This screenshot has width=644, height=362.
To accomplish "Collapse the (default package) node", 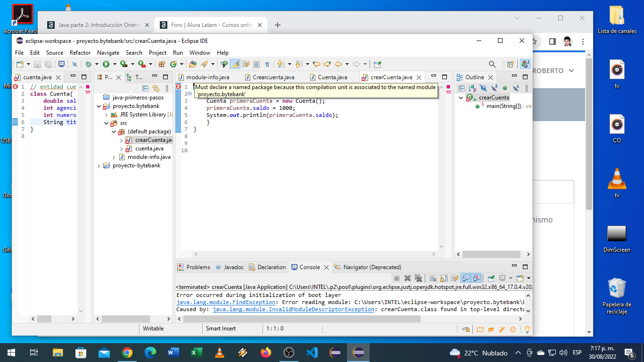I will pyautogui.click(x=114, y=132).
